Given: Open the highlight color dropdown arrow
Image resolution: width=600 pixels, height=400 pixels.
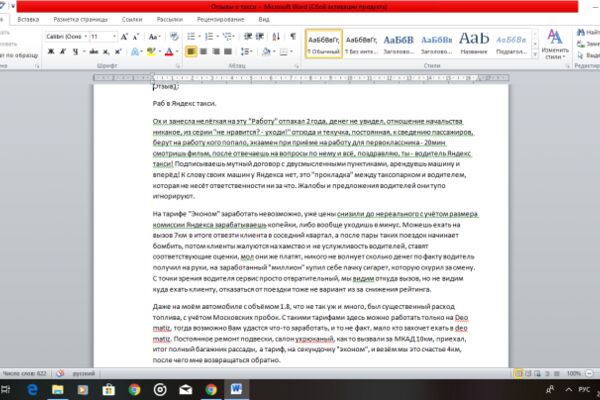Looking at the screenshot, I should pyautogui.click(x=159, y=51).
